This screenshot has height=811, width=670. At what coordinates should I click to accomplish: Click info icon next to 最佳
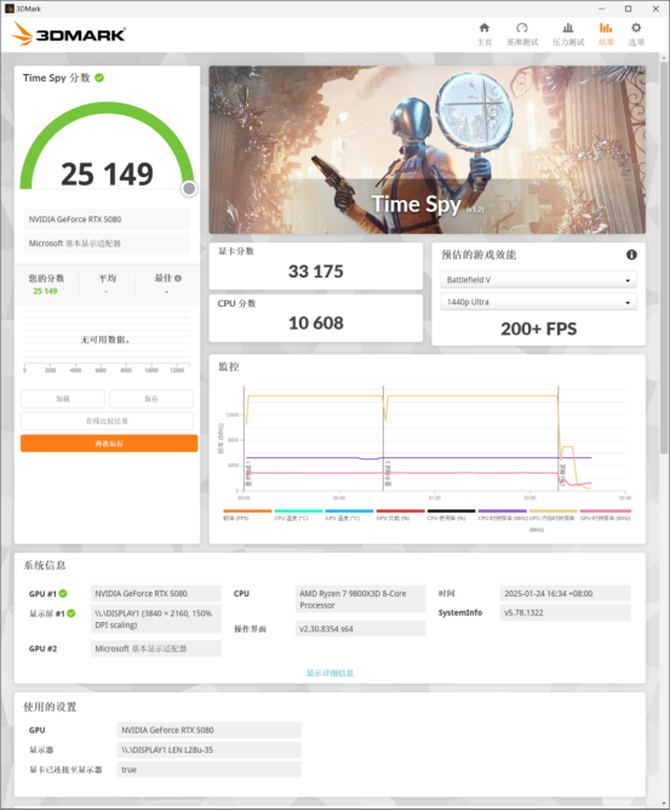point(178,278)
